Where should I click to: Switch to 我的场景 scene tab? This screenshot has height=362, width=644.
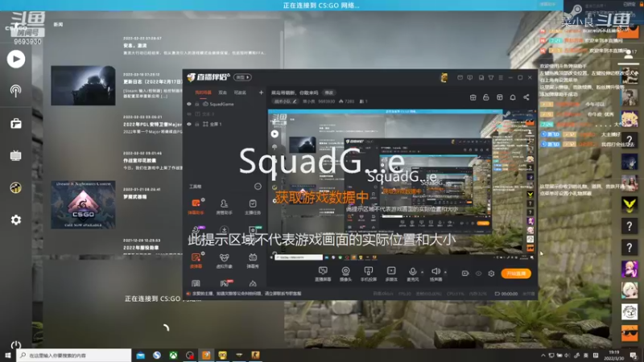pos(203,93)
